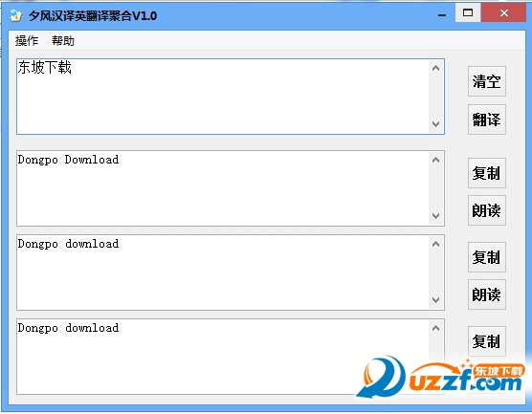Maximize the 夕风汉译英翻译聚合 window

click(468, 12)
